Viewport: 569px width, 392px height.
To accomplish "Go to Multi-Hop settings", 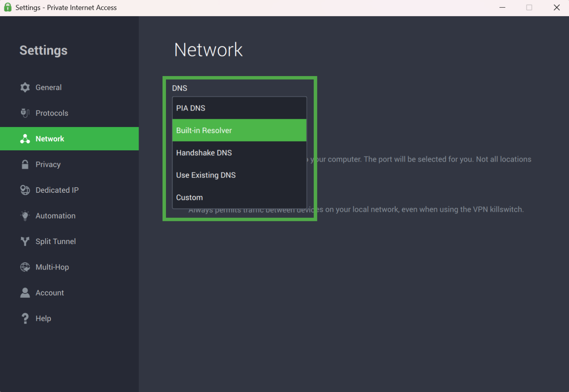I will tap(69, 267).
